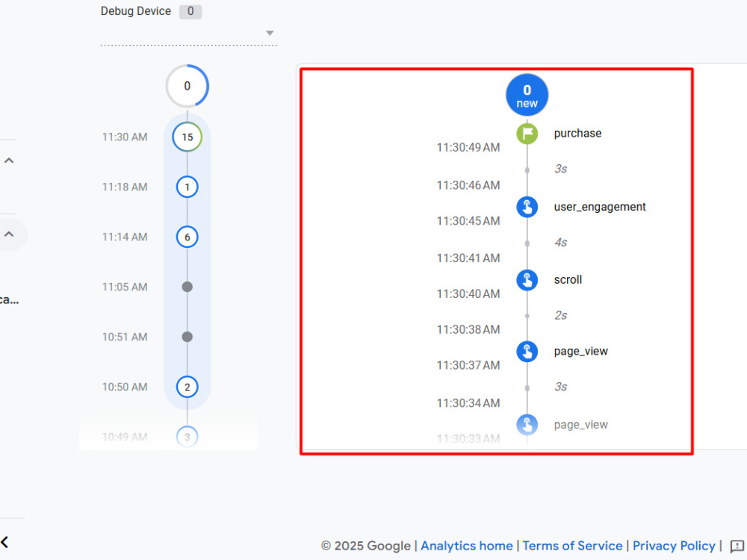Viewport: 747px width, 560px height.
Task: Click the 11:18 AM time label
Action: [124, 187]
